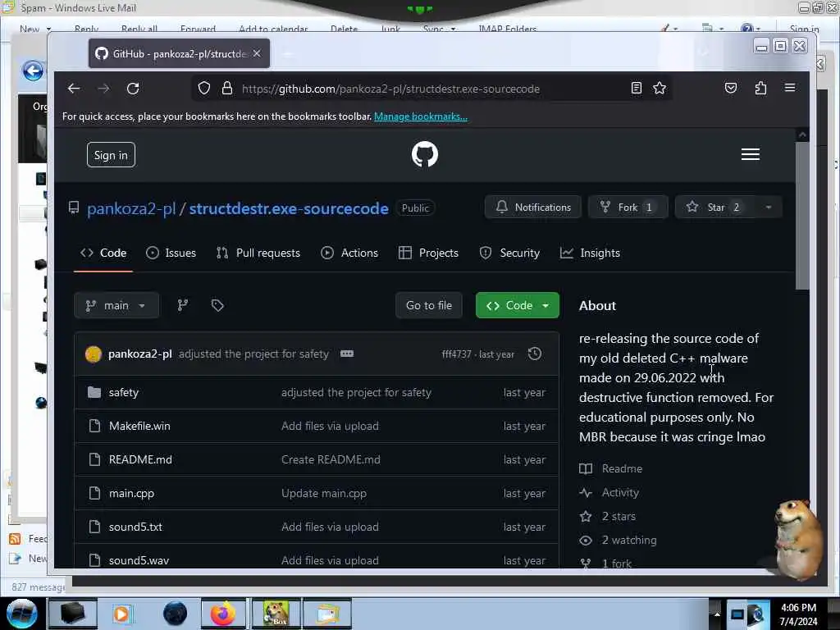The width and height of the screenshot is (840, 630).
Task: Switch to Issues tab
Action: point(171,253)
